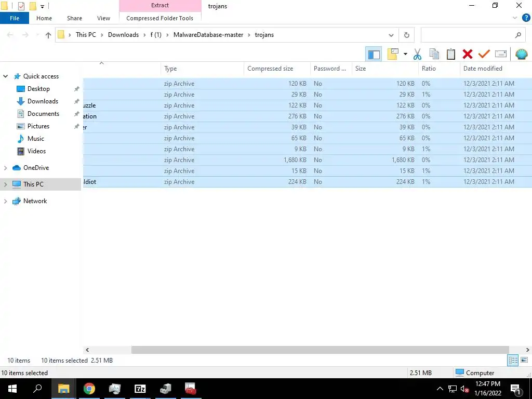
Task: Open the File menu
Action: (x=15, y=18)
